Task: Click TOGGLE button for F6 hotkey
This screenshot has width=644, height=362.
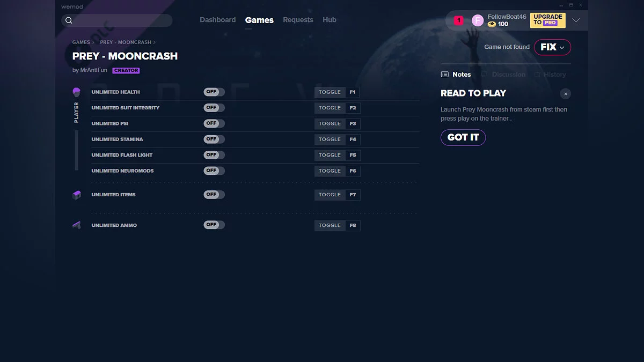Action: [x=330, y=171]
